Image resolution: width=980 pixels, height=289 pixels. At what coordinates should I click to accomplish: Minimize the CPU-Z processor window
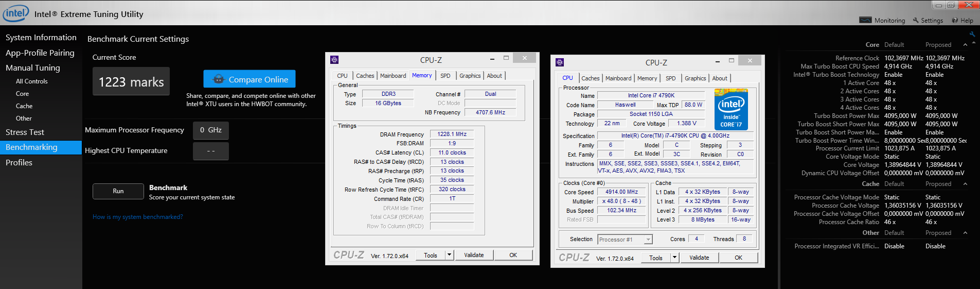718,61
